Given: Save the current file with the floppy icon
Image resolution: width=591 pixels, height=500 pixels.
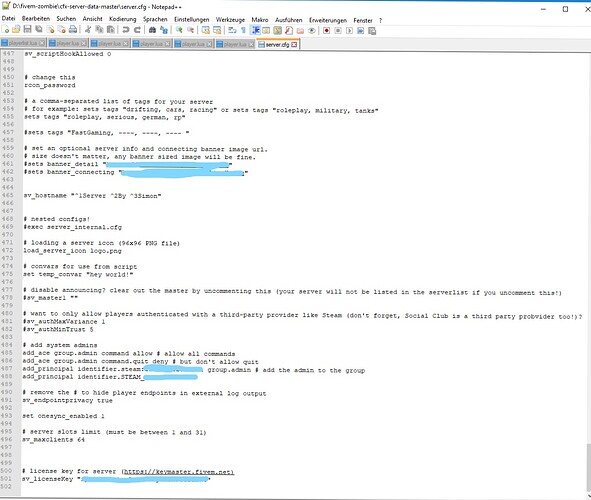Looking at the screenshot, I should click(28, 30).
